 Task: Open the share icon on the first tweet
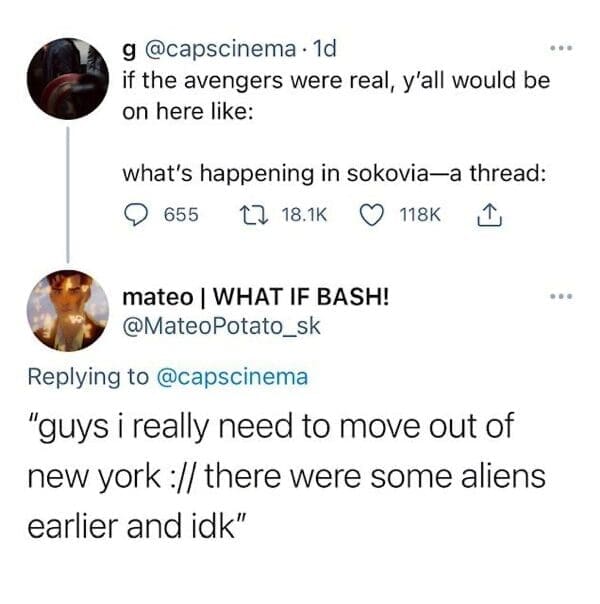tap(489, 215)
